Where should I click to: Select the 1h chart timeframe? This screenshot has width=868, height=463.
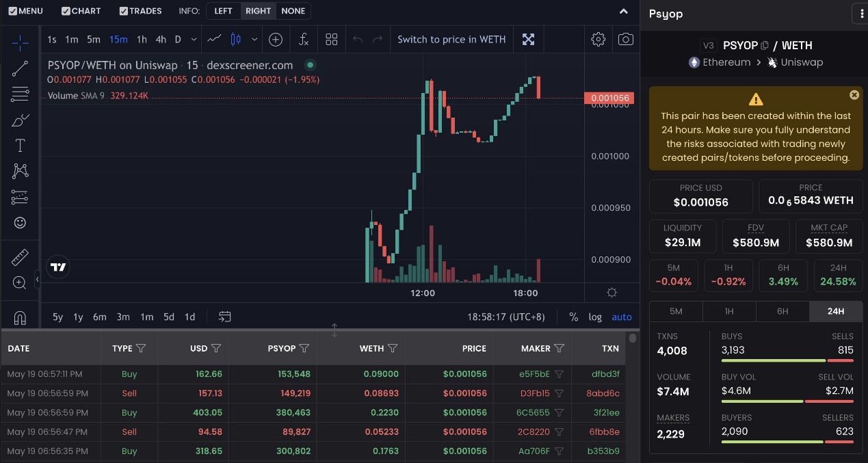[x=142, y=40]
